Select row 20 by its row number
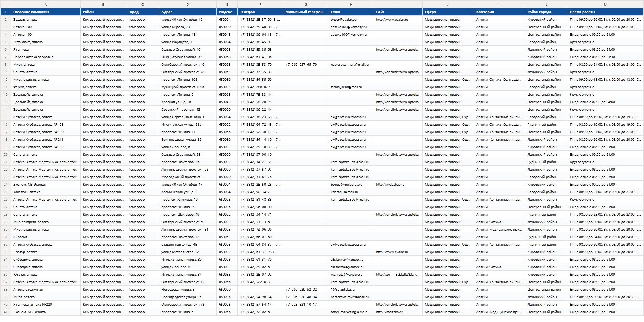The width and height of the screenshot is (644, 322). [x=6, y=155]
